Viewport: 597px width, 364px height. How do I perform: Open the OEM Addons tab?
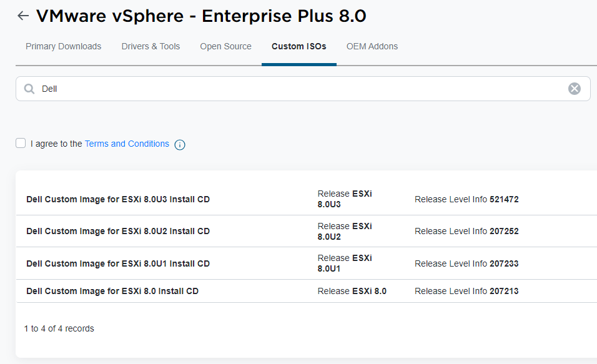point(372,46)
